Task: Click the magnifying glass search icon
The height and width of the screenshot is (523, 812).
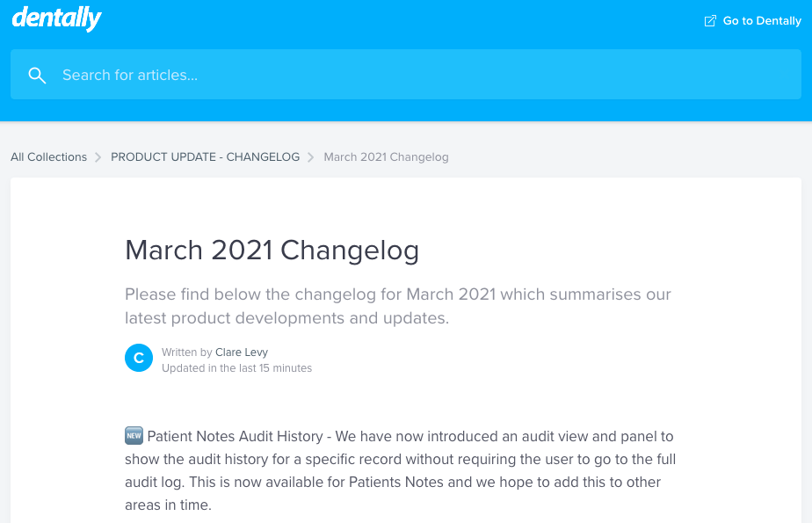Action: tap(37, 76)
